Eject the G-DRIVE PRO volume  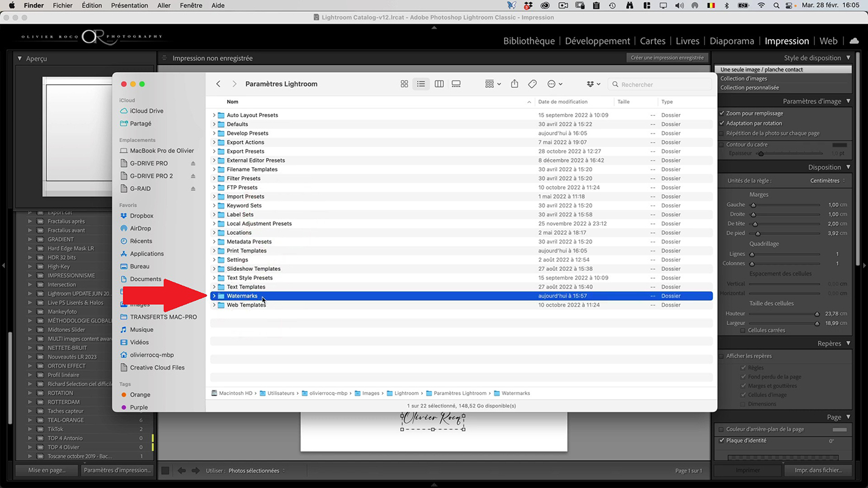[193, 163]
